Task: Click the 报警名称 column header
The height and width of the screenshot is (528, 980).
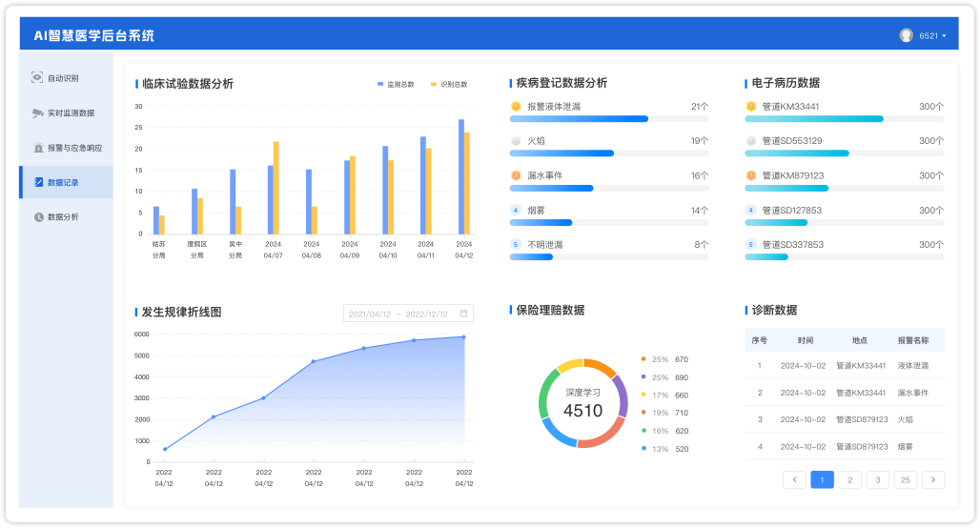Action: tap(913, 340)
